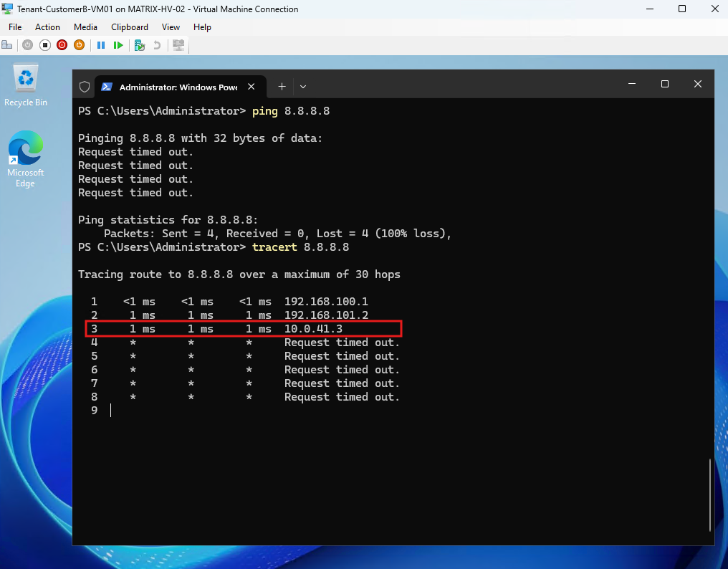The image size is (728, 569).
Task: Open the View menu
Action: tap(171, 27)
